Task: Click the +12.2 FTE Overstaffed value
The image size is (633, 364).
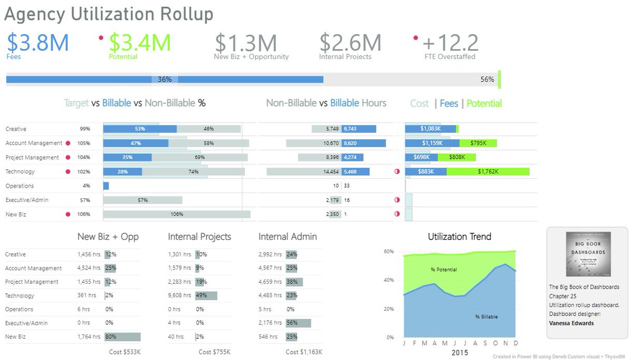Action: [x=450, y=43]
